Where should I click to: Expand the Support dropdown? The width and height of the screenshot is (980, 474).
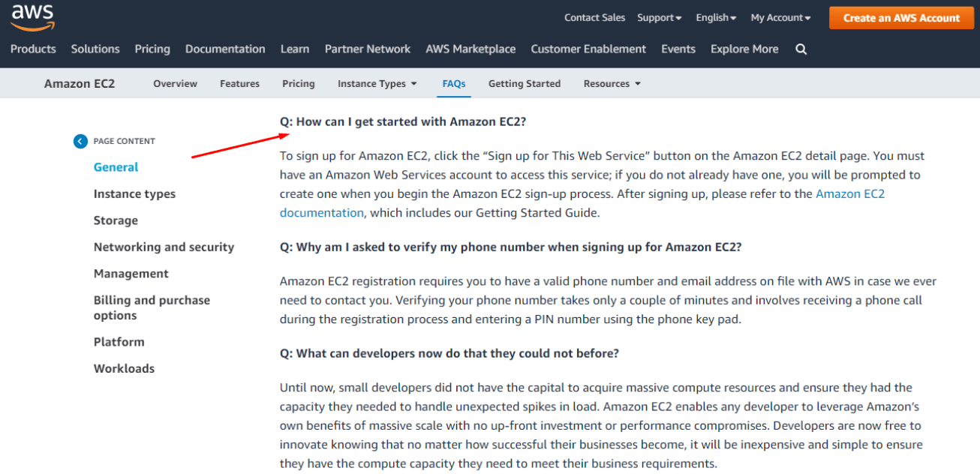coord(659,17)
